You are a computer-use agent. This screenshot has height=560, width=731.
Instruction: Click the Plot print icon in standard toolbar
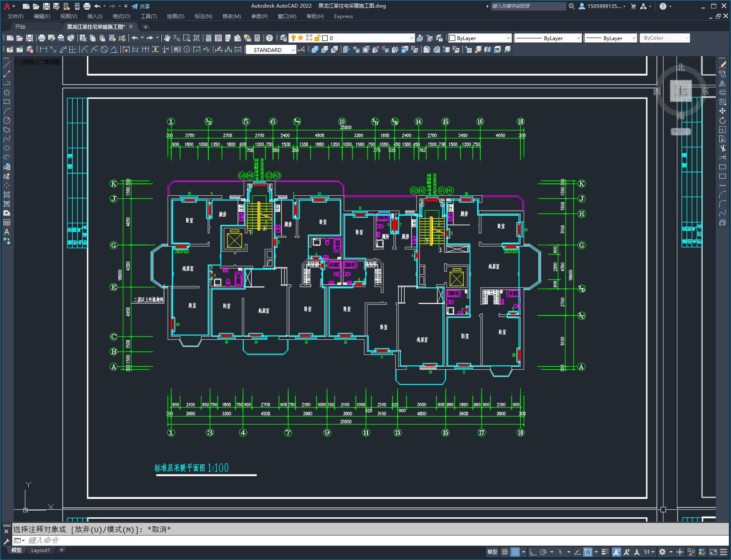42,38
